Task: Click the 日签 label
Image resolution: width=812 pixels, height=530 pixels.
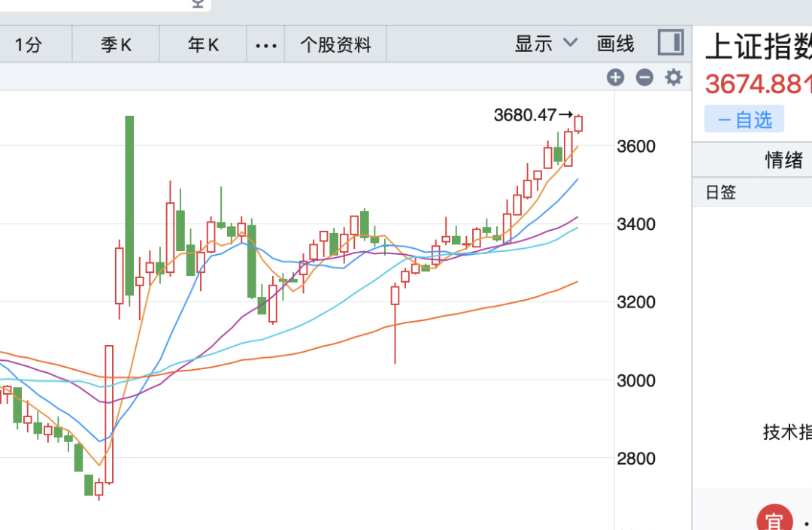Action: point(720,192)
